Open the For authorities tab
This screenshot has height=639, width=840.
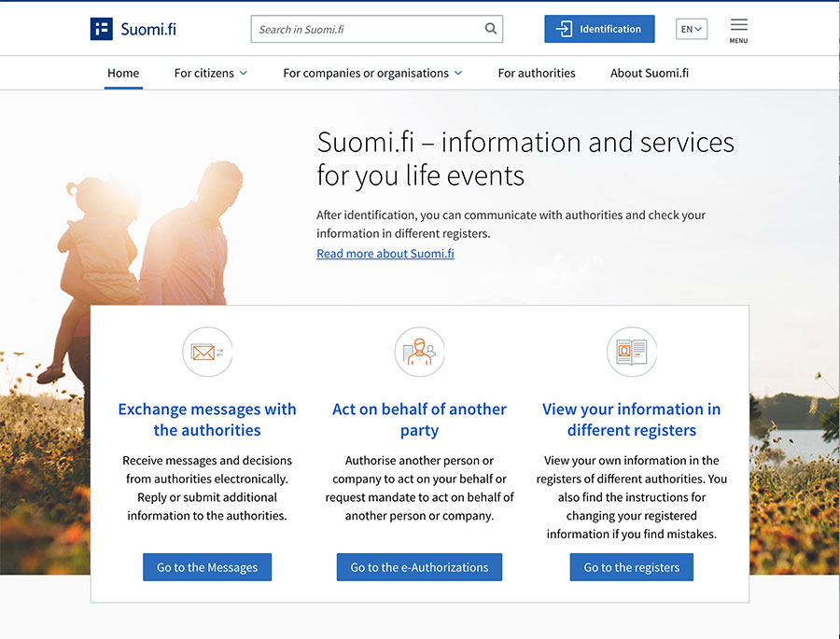(x=537, y=73)
